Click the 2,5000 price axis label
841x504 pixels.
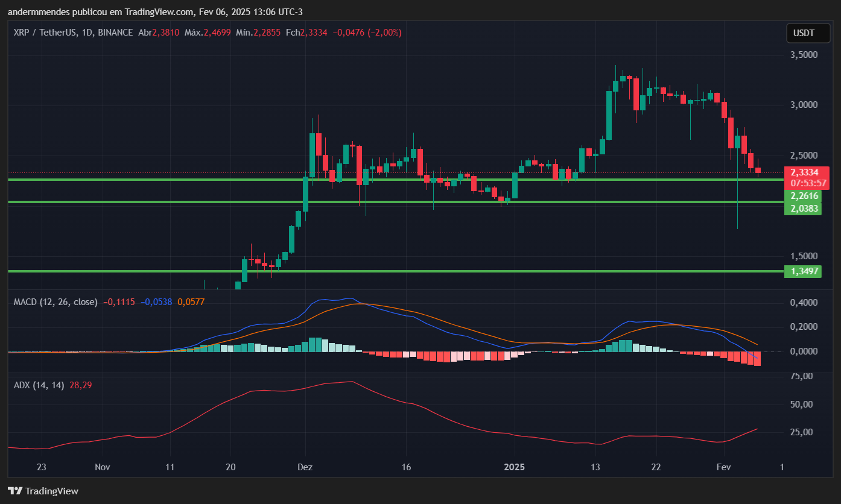pyautogui.click(x=804, y=156)
